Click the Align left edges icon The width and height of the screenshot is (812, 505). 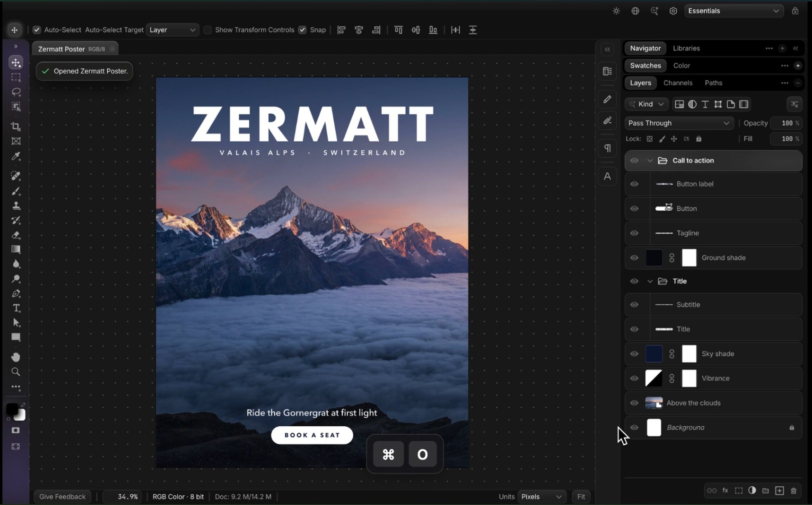coord(341,30)
